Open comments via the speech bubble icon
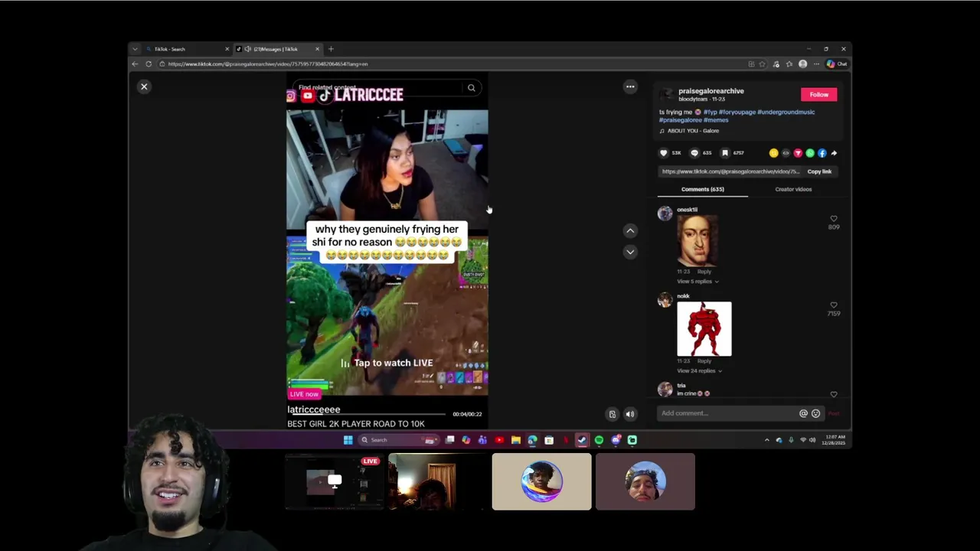 point(694,153)
